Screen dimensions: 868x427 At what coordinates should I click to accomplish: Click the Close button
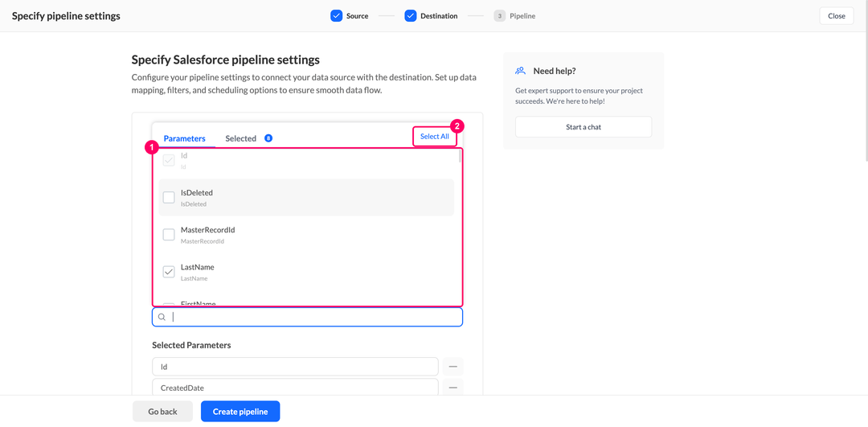pos(837,16)
